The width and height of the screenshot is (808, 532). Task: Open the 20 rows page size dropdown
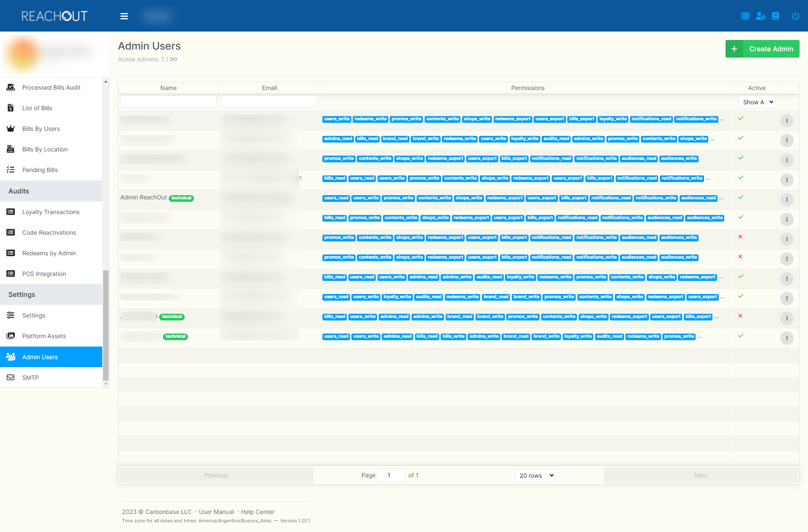point(535,475)
